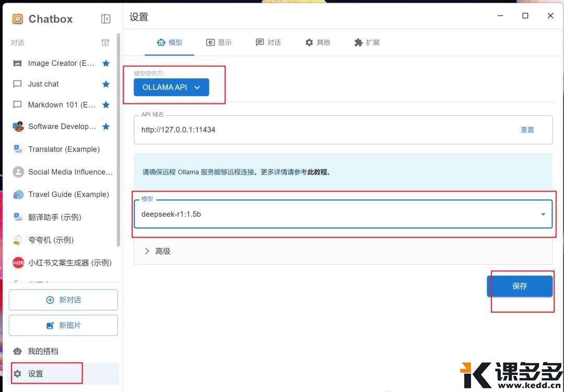The width and height of the screenshot is (564, 392).
Task: Expand the 高级 advanced section
Action: (343, 252)
